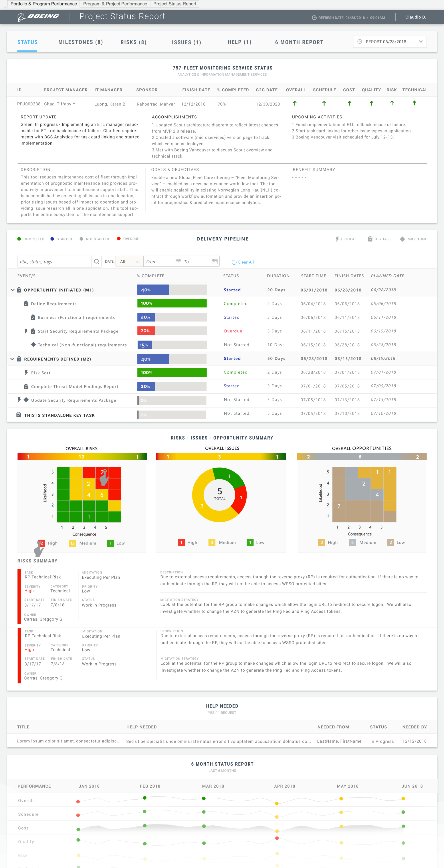This screenshot has width=444, height=868.
Task: Click clipboard icon beside Define Requirements
Action: click(26, 304)
